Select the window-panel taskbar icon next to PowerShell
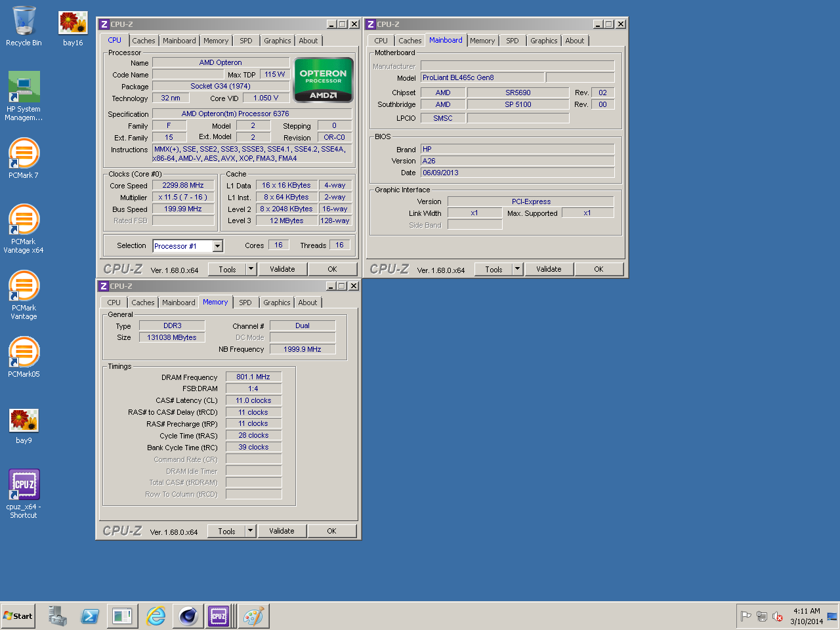 tap(122, 616)
